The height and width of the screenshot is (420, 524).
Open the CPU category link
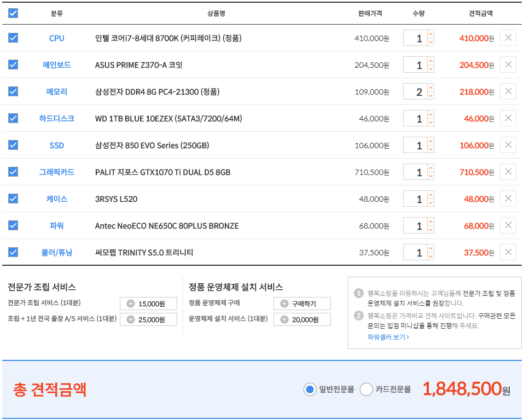[x=56, y=38]
